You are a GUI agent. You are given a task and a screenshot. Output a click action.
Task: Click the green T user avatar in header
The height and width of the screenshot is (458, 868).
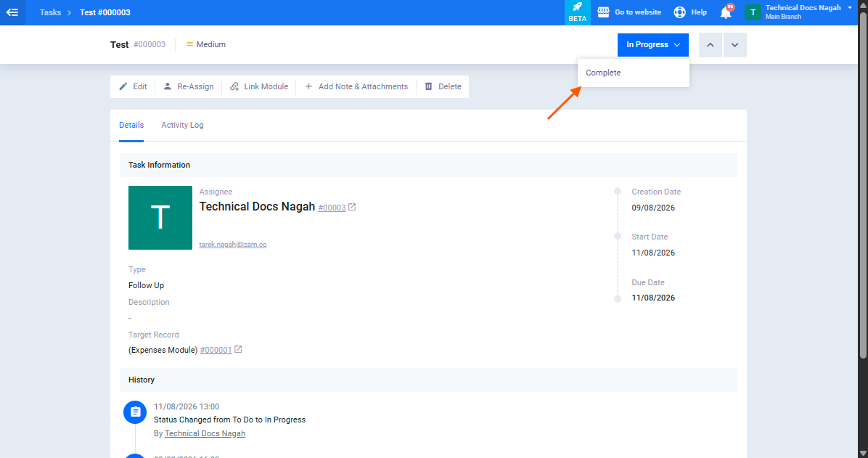pos(753,12)
